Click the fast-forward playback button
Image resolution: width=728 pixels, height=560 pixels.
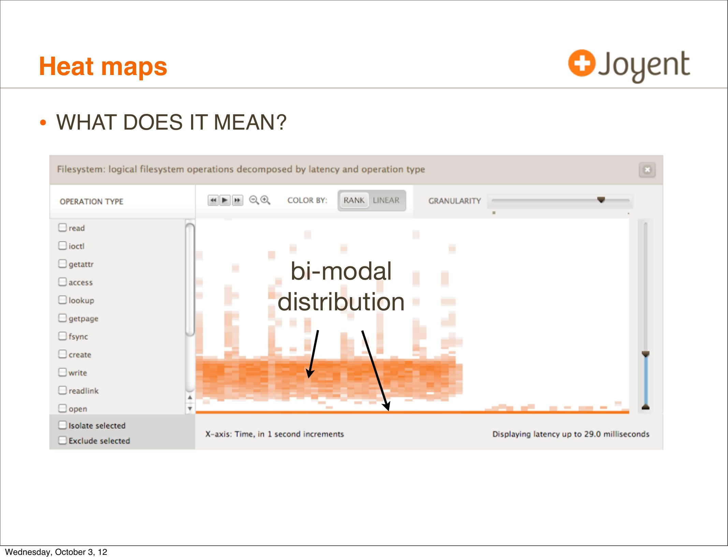(x=237, y=200)
